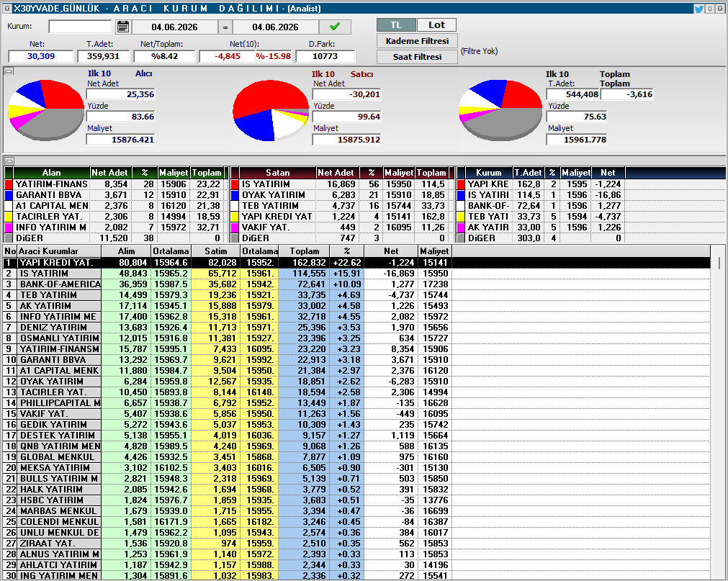
Task: Click red swatch beside YAPI KRE in Kurum table
Action: [x=461, y=184]
